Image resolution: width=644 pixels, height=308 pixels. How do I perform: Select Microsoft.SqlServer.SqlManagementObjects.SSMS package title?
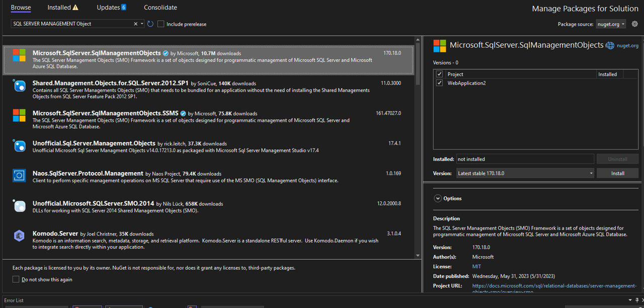point(106,113)
